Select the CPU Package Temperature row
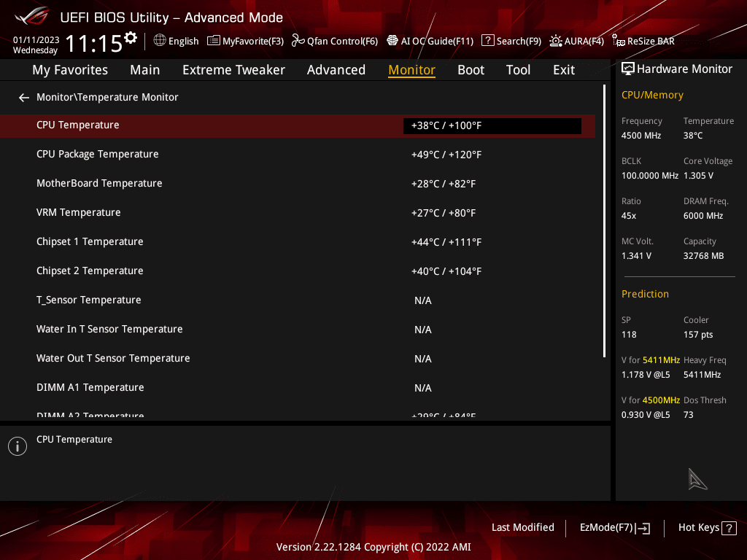This screenshot has height=560, width=747. (x=298, y=155)
